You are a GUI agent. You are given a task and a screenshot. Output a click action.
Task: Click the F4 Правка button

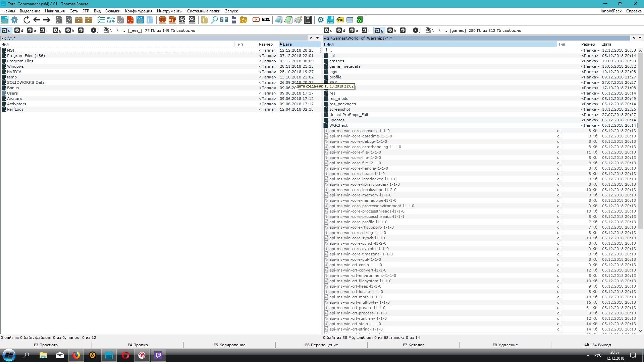click(x=138, y=345)
